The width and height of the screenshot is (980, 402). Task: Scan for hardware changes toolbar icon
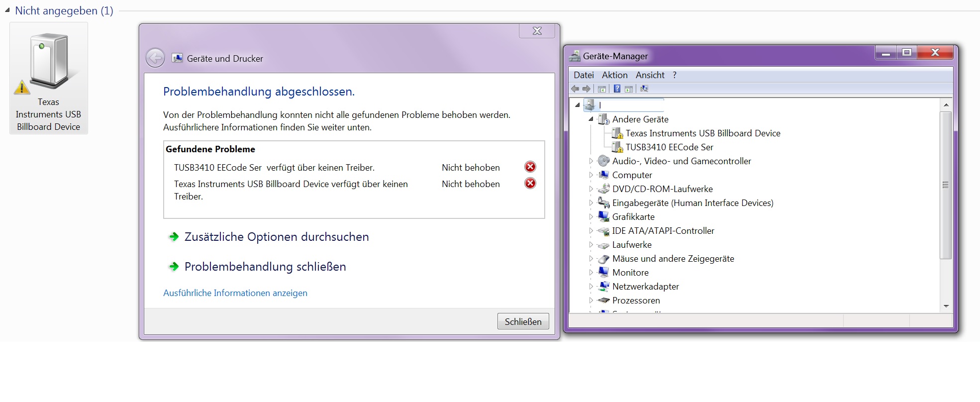(644, 89)
